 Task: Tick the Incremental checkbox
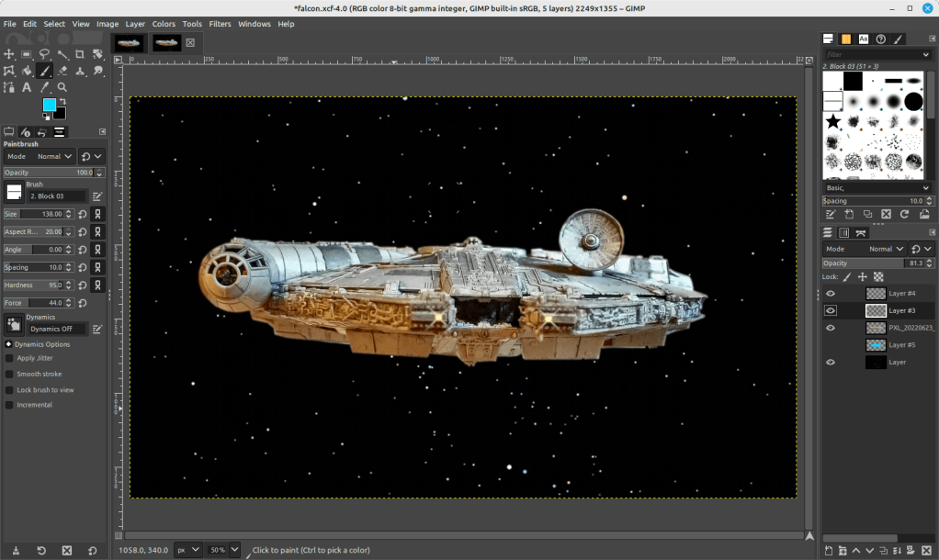9,405
